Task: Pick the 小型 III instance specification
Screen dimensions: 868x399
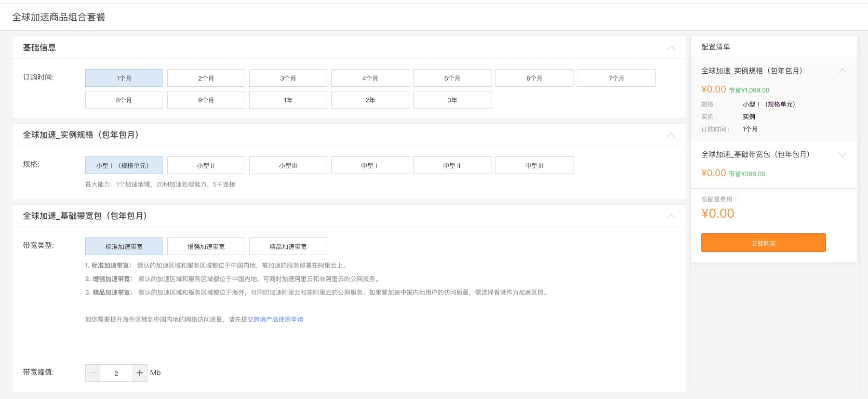Action: tap(288, 166)
